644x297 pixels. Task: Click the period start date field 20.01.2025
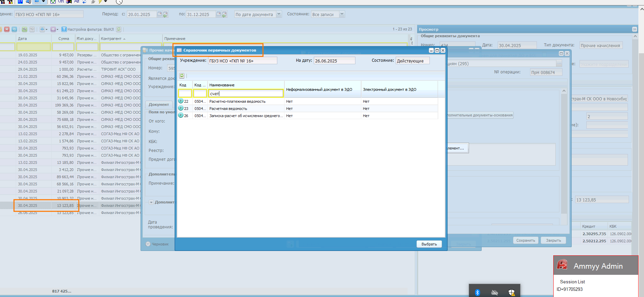tap(142, 14)
